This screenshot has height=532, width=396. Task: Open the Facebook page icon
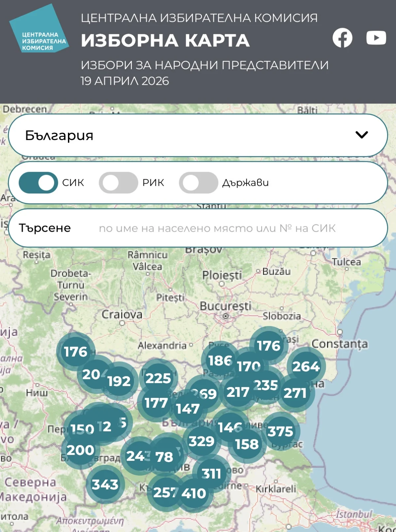tap(342, 38)
